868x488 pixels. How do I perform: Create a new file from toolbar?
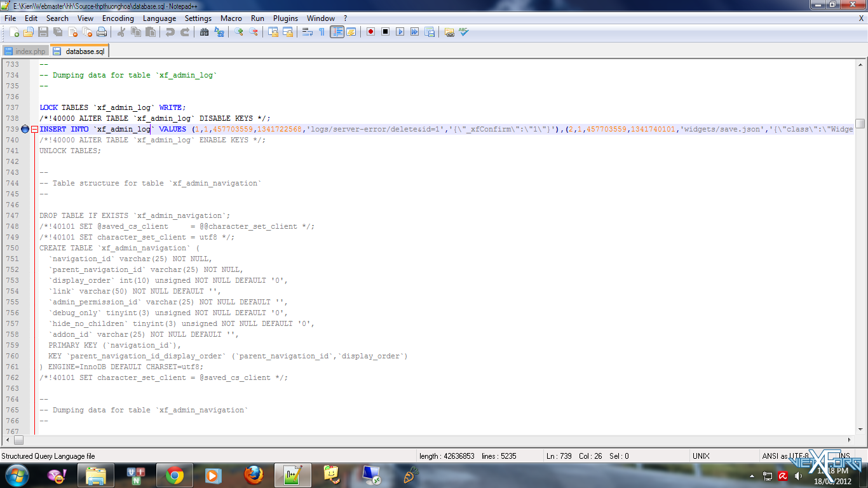point(14,32)
